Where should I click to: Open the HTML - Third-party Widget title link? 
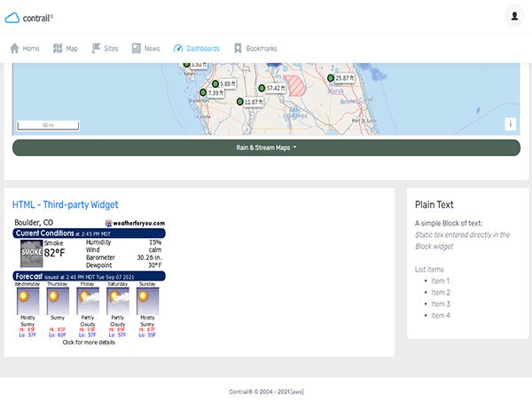click(65, 205)
